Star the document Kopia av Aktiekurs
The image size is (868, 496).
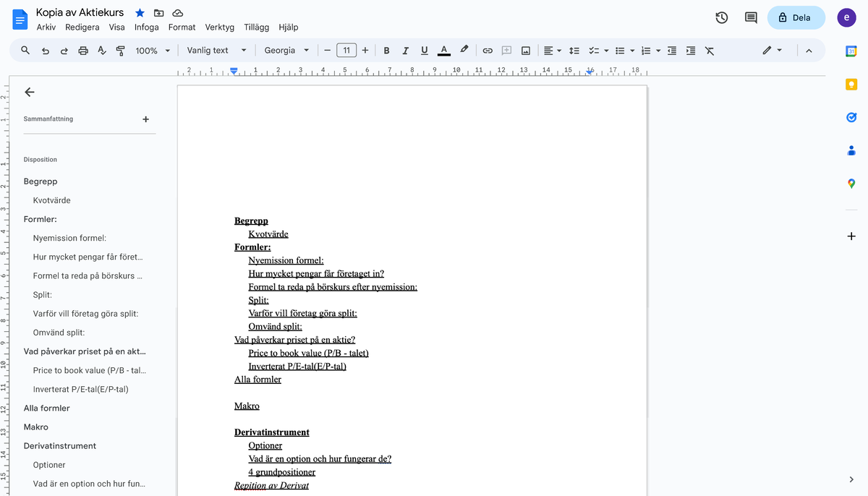point(140,13)
